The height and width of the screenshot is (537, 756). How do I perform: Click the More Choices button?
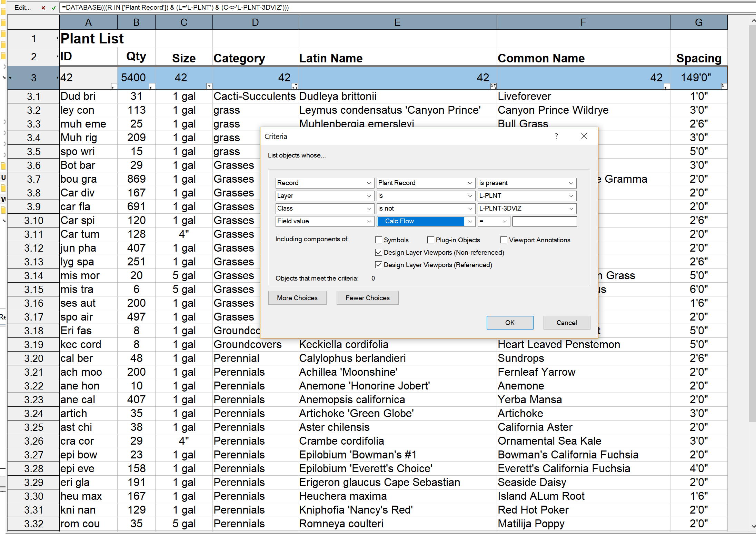tap(297, 298)
